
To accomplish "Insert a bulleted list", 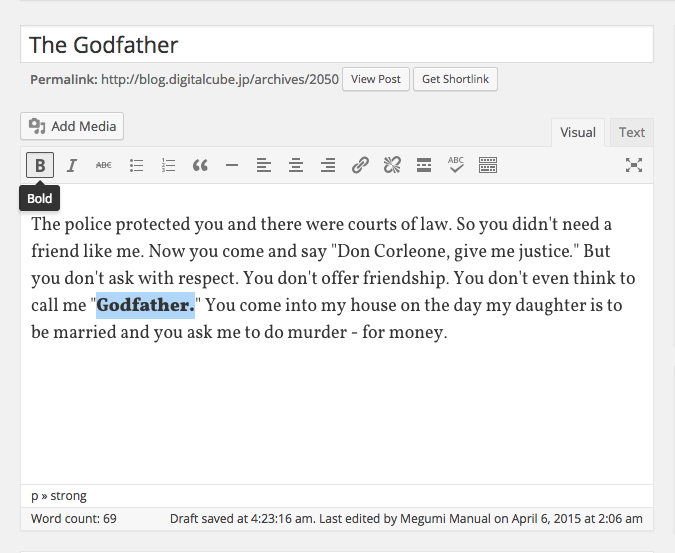I will [136, 166].
